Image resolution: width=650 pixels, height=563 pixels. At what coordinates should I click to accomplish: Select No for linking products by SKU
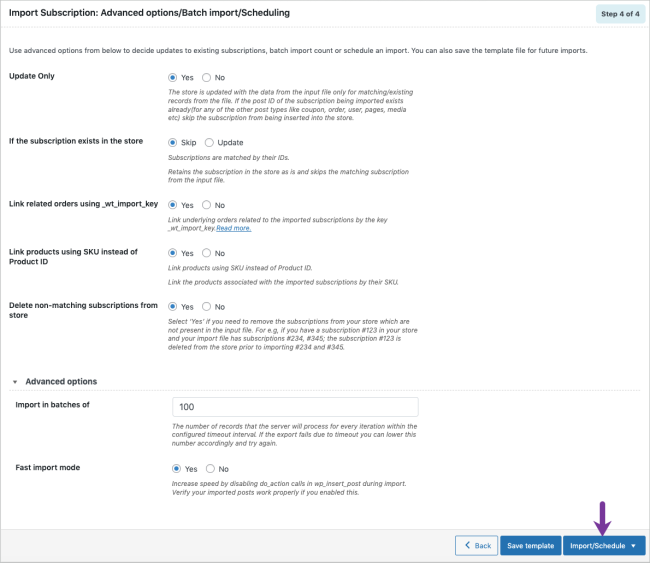[x=206, y=253]
